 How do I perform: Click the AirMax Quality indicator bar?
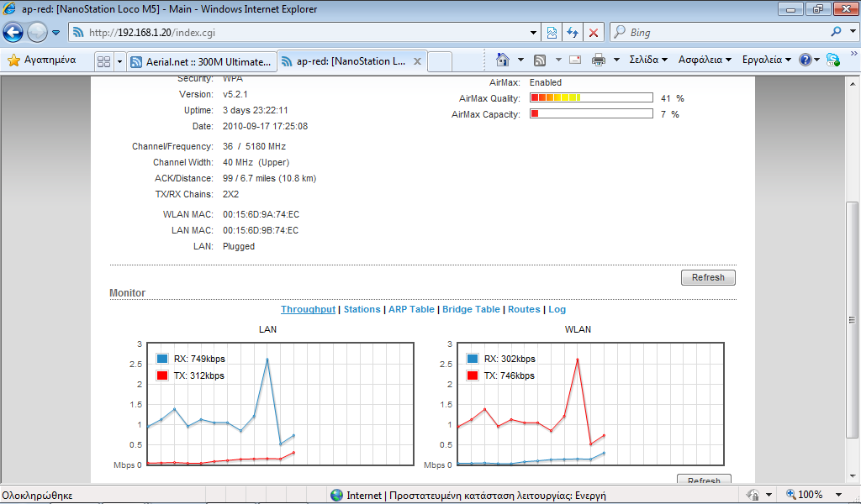[x=591, y=98]
